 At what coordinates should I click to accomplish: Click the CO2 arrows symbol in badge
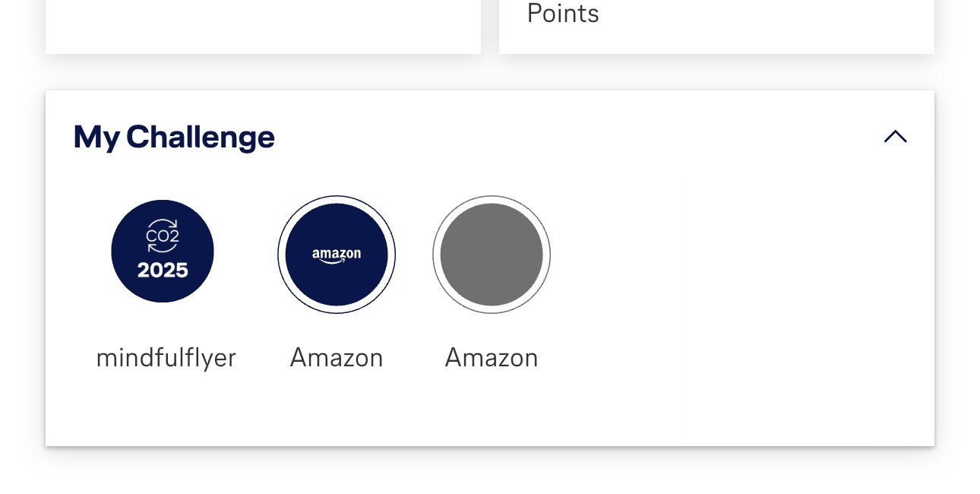point(163,236)
